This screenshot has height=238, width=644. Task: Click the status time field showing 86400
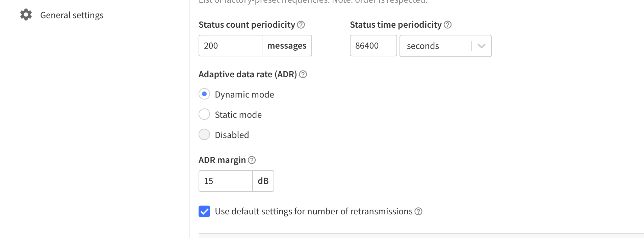click(373, 46)
